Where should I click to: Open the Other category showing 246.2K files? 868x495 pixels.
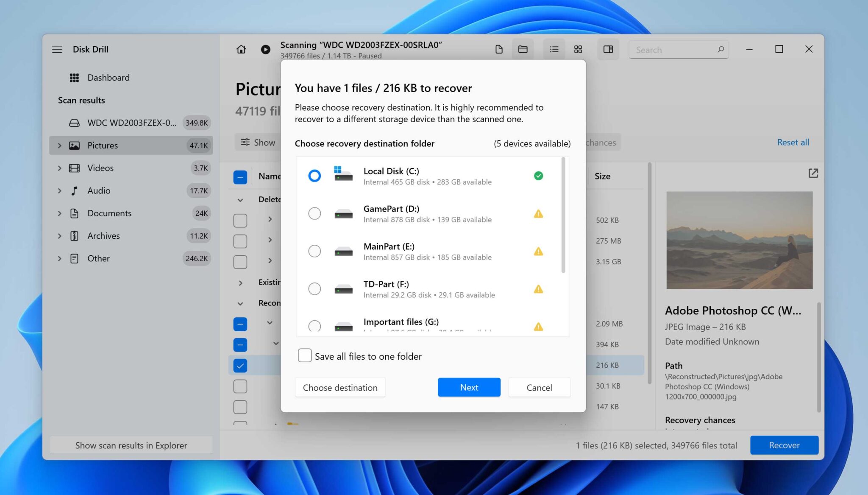point(98,258)
